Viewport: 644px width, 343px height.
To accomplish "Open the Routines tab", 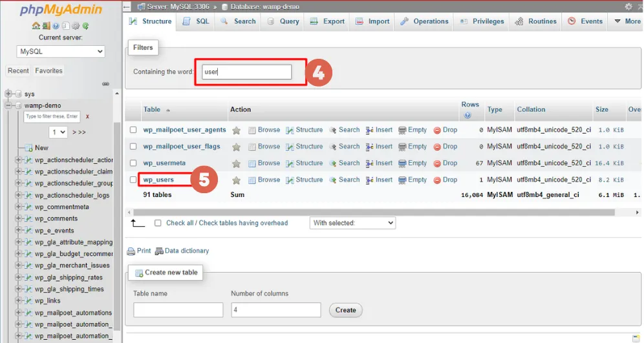I will point(535,21).
